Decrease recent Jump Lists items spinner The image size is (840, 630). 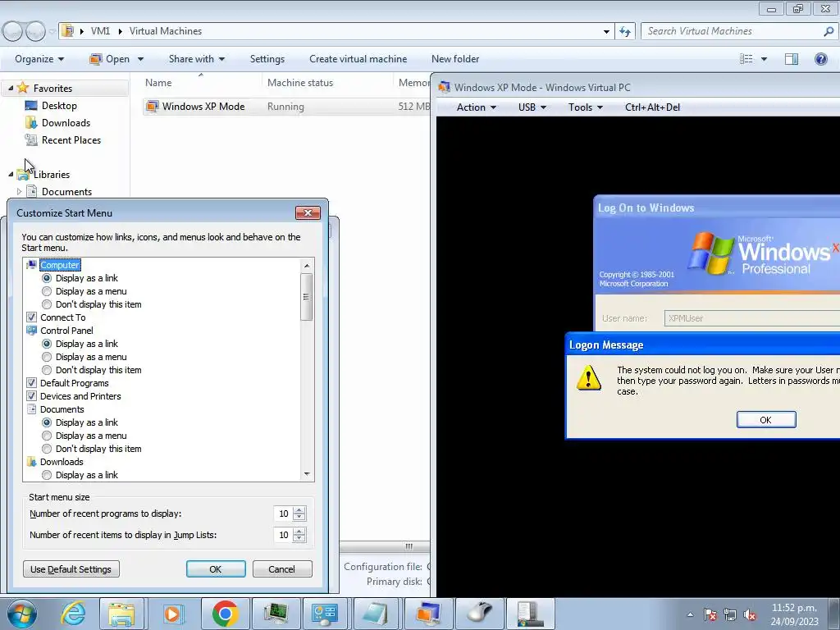[x=299, y=538]
